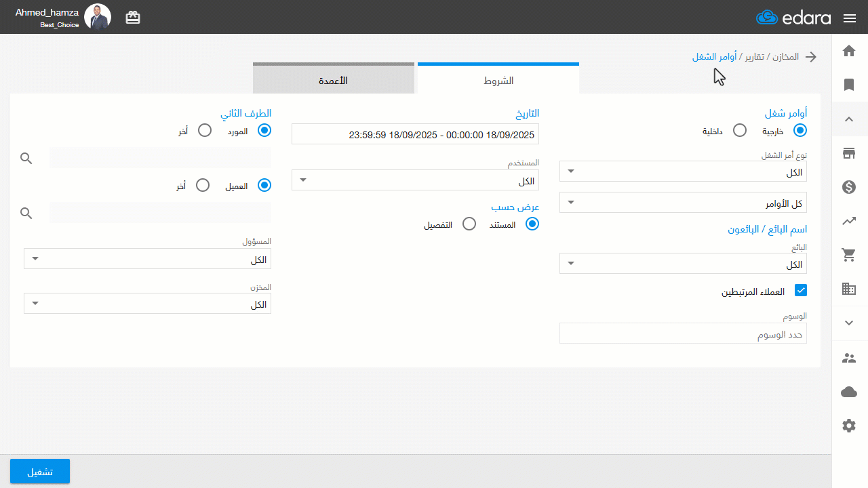868x488 pixels.
Task: Open the كل الأوامر dropdown
Action: pyautogui.click(x=683, y=202)
